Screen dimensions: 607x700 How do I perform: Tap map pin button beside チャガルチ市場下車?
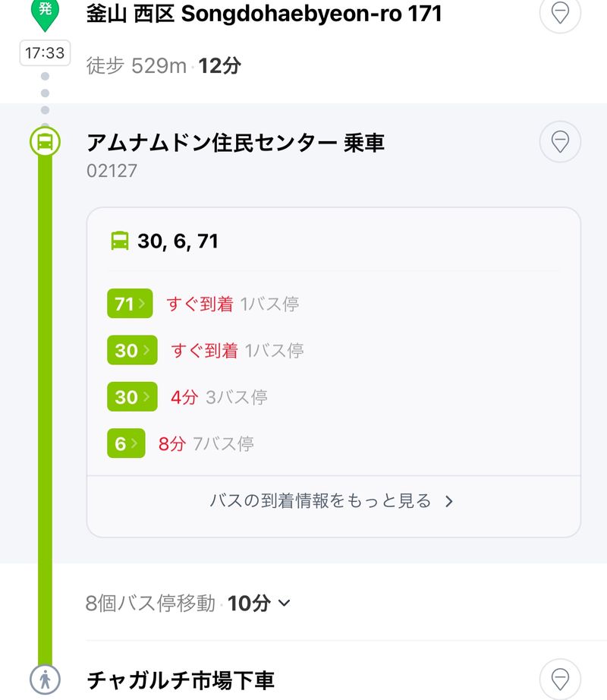click(x=560, y=678)
